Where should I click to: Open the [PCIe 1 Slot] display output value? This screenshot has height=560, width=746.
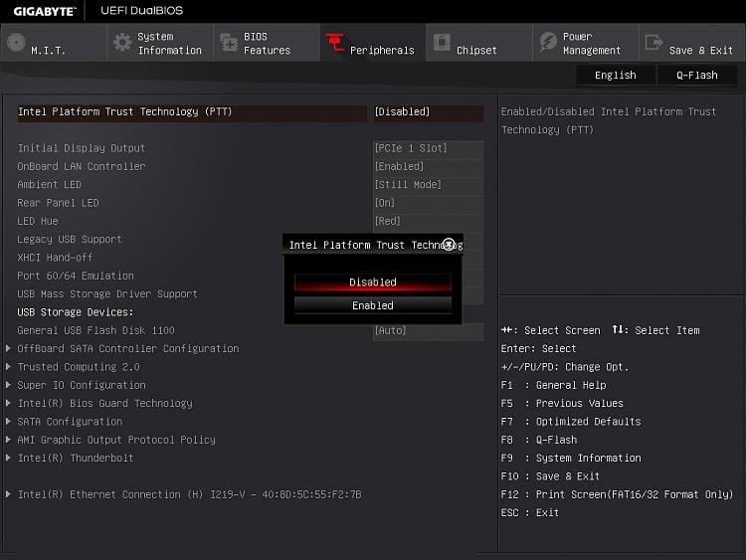[428, 148]
